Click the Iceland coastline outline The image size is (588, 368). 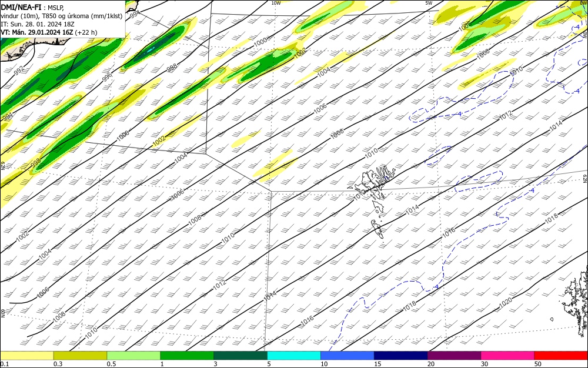pyautogui.click(x=33, y=49)
